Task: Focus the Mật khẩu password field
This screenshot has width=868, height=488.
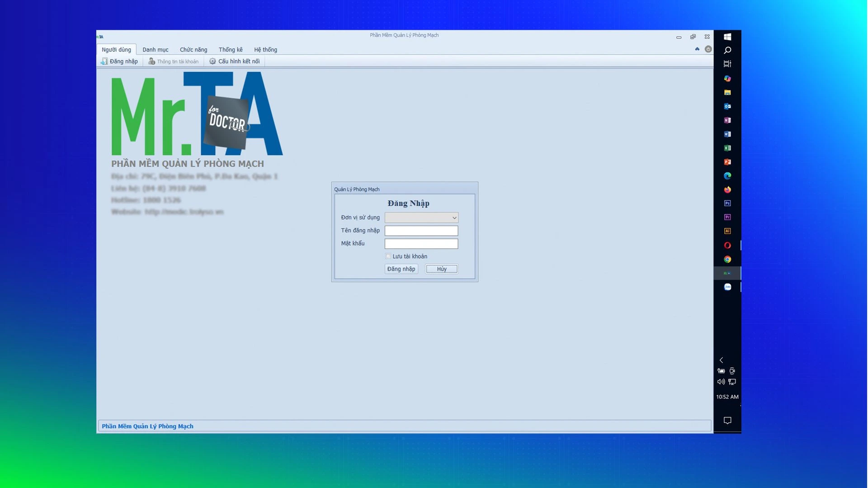Action: click(x=421, y=244)
